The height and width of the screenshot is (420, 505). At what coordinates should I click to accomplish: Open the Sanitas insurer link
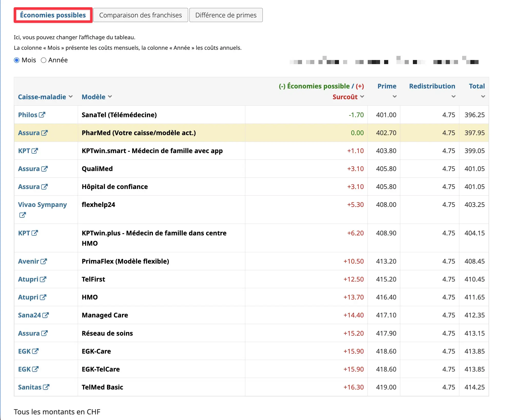[x=30, y=387]
